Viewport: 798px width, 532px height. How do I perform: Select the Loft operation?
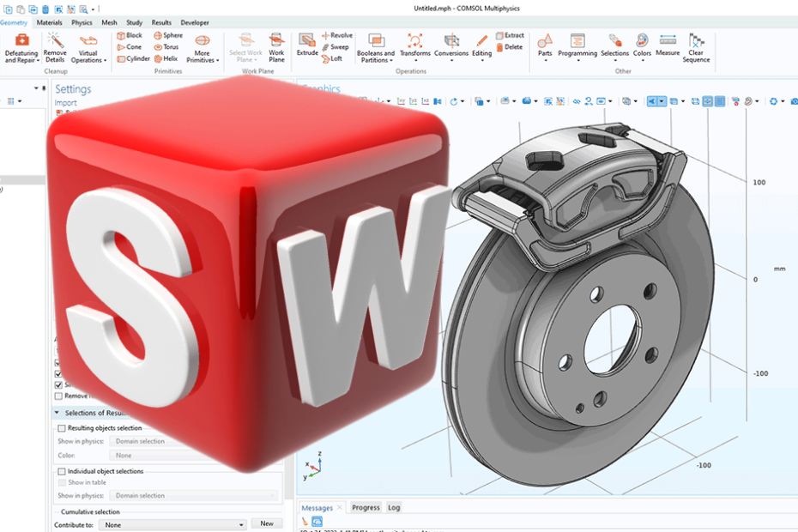(x=332, y=58)
